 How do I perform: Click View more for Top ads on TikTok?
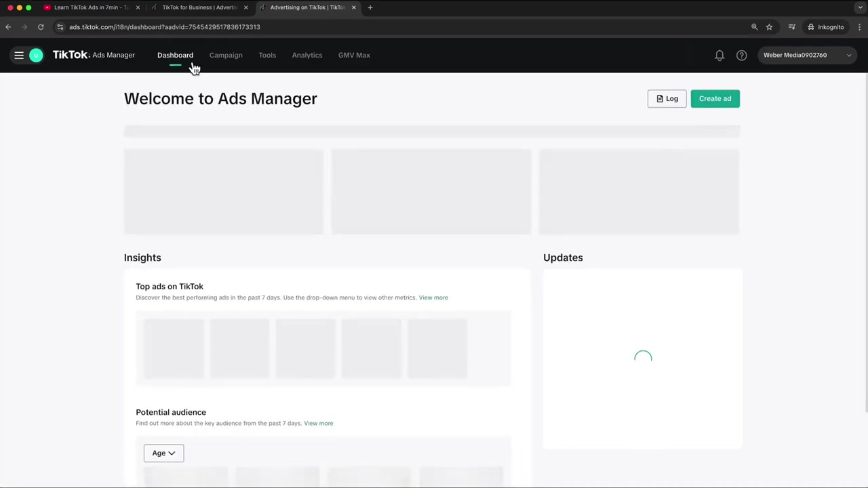pyautogui.click(x=433, y=298)
